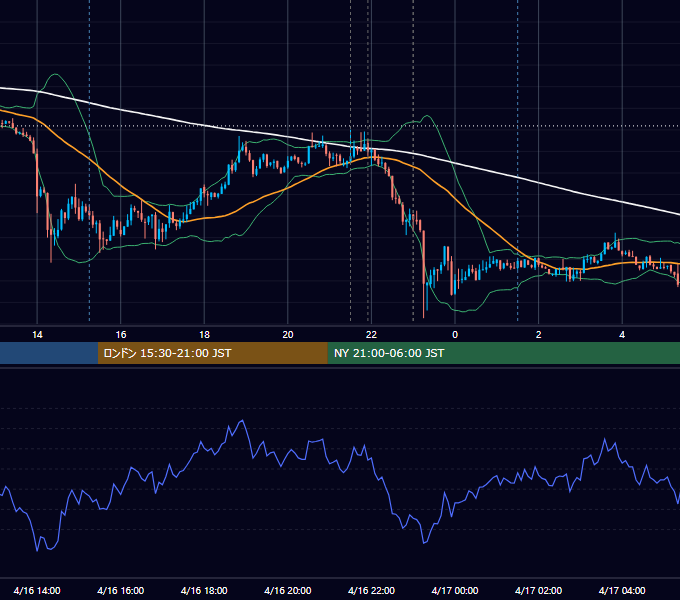Click the 18 hour label on price chart axis
The image size is (680, 600).
(x=204, y=335)
